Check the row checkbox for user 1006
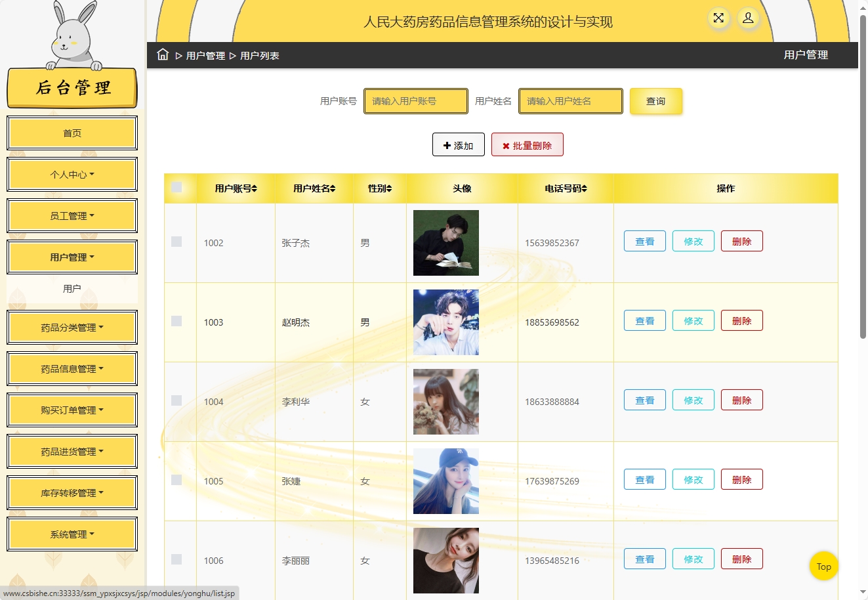This screenshot has height=600, width=868. pyautogui.click(x=176, y=559)
